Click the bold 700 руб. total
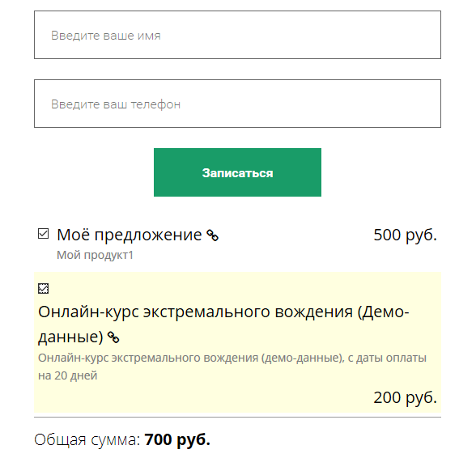Image resolution: width=476 pixels, height=458 pixels. coord(177,439)
